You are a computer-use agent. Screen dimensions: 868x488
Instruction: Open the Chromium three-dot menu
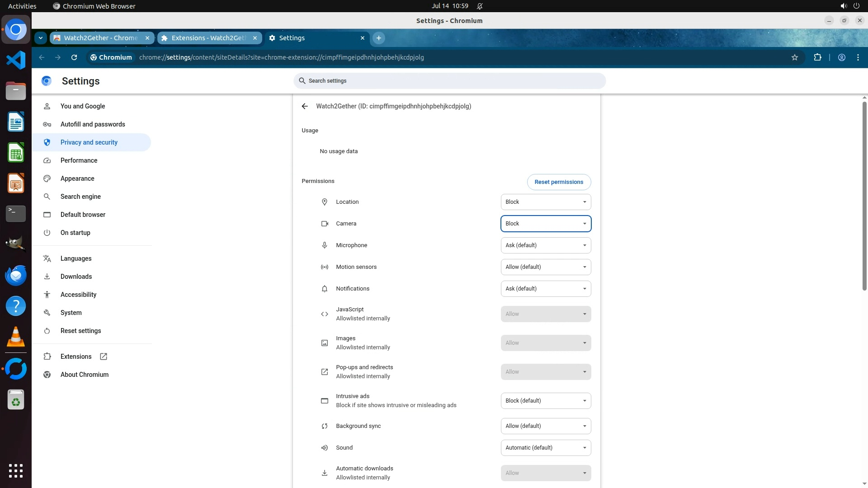858,57
